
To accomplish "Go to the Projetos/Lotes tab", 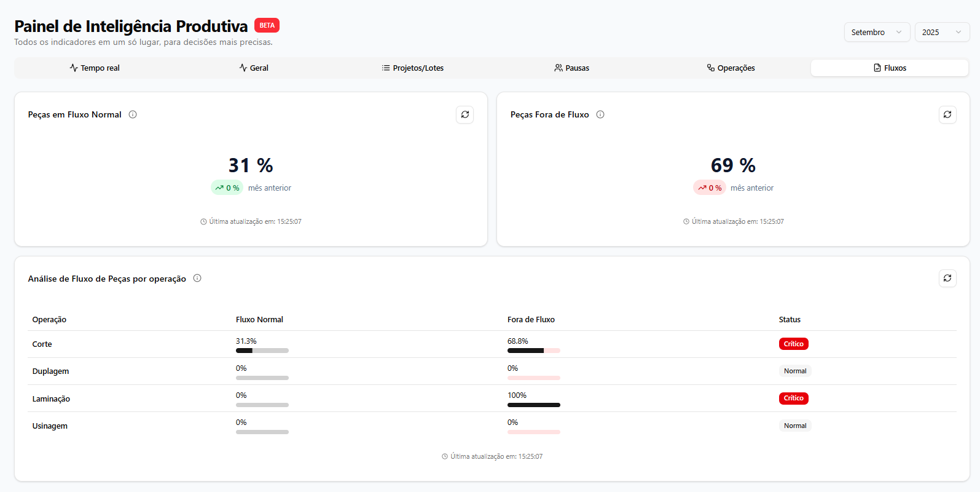I will [x=412, y=68].
